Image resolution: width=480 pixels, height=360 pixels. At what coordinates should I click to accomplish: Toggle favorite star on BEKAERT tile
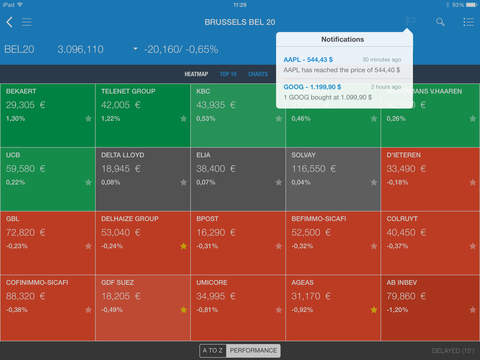click(x=88, y=119)
